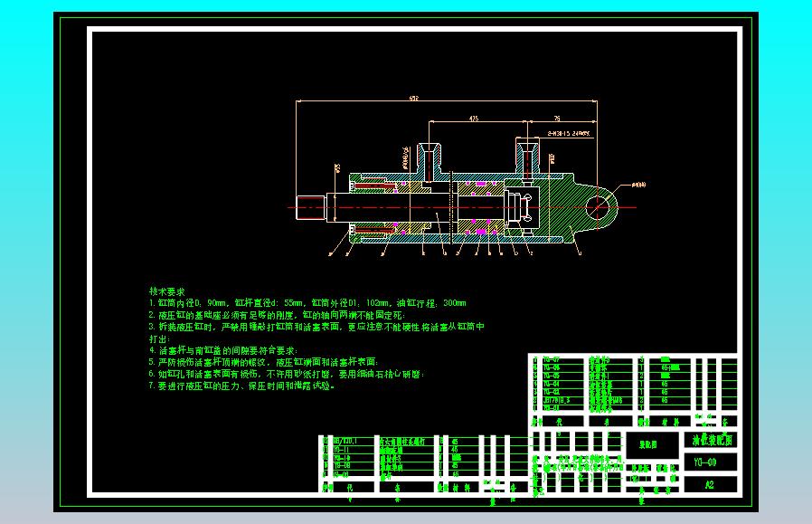This screenshot has height=524, width=812.
Task: Click the left oil port fitting
Action: click(x=430, y=158)
